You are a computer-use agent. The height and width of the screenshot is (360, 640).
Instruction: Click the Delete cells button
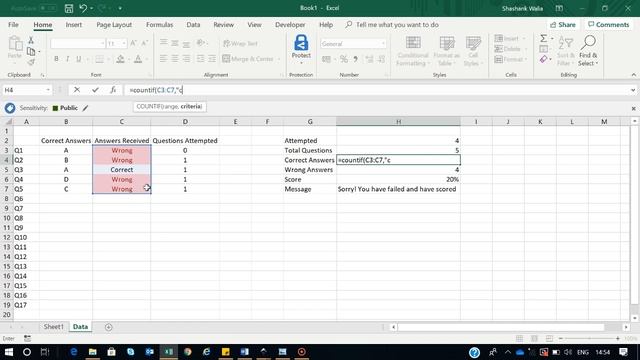pyautogui.click(x=508, y=49)
